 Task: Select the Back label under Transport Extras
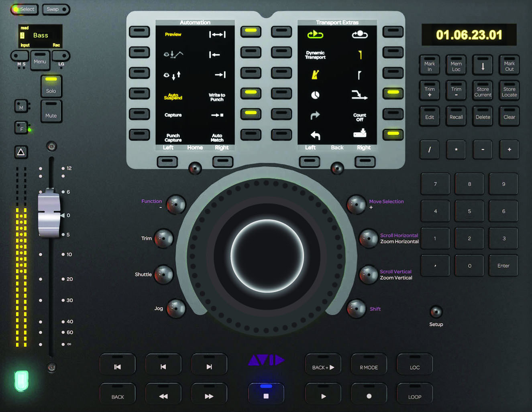(x=337, y=148)
